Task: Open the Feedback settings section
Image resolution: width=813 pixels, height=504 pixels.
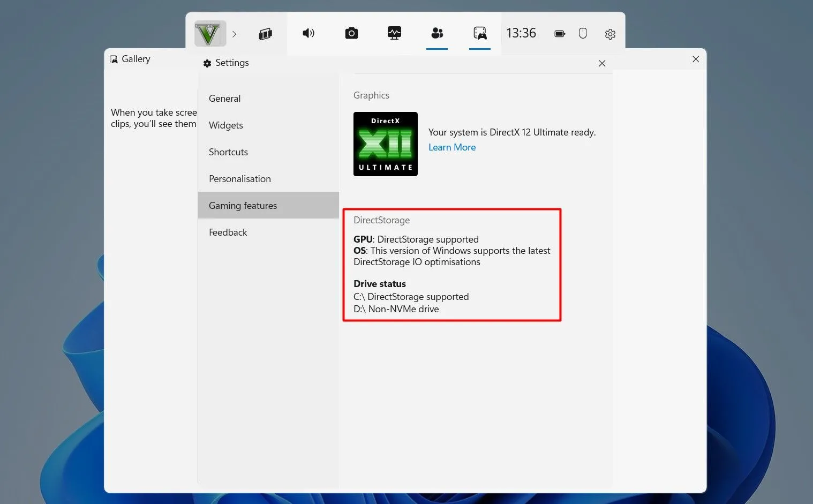Action: click(x=228, y=232)
